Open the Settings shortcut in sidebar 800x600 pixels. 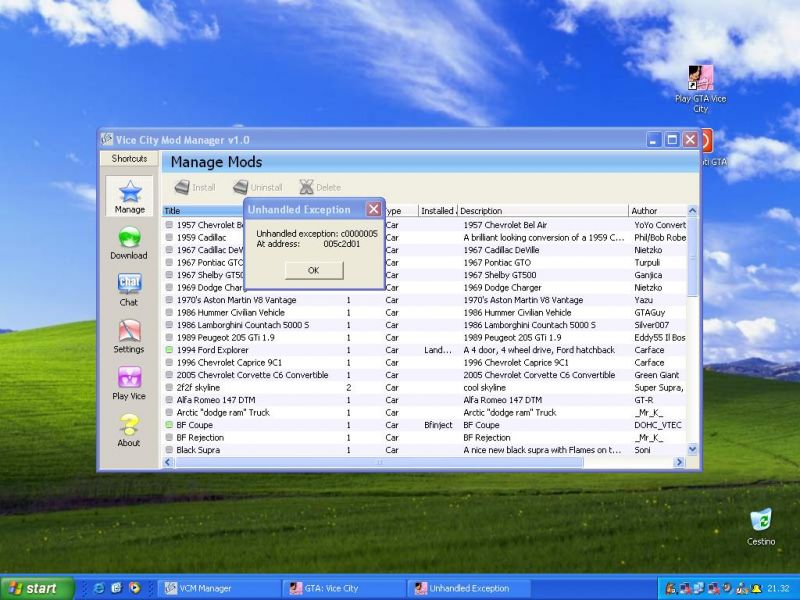[129, 337]
